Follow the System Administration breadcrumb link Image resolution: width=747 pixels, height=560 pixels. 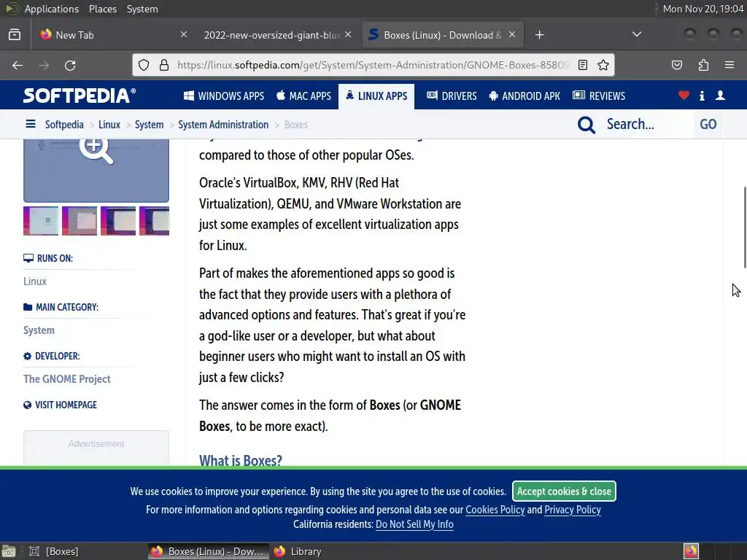point(223,125)
